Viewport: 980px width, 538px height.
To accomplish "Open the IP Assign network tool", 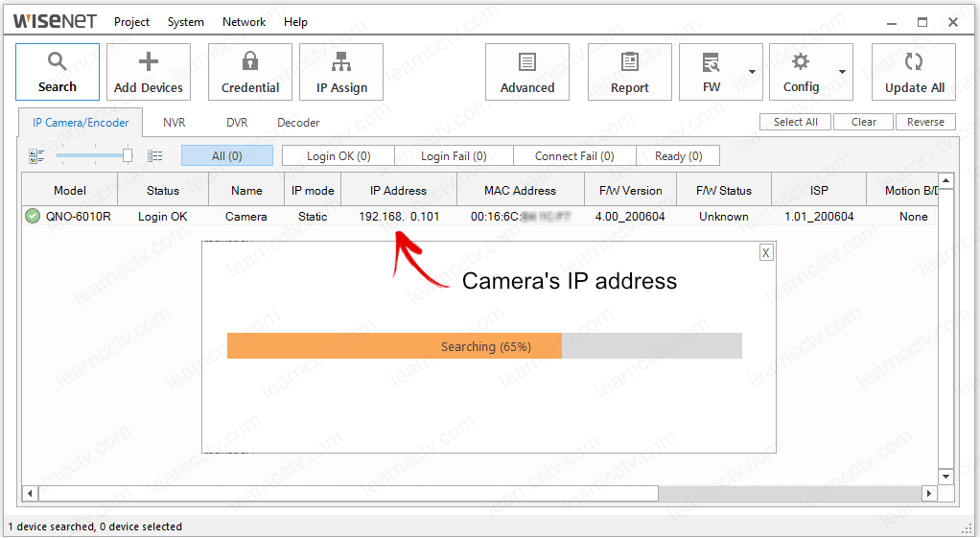I will tap(341, 62).
